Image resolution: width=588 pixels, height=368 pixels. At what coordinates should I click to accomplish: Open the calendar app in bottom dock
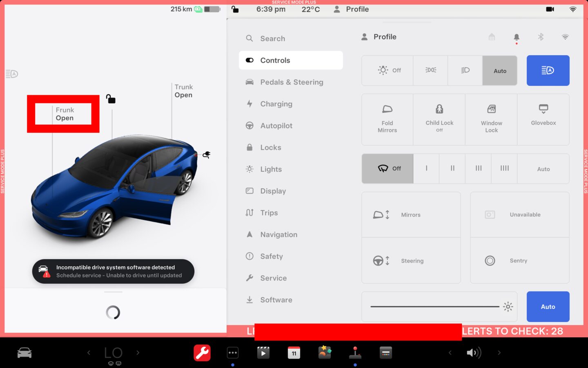point(294,353)
